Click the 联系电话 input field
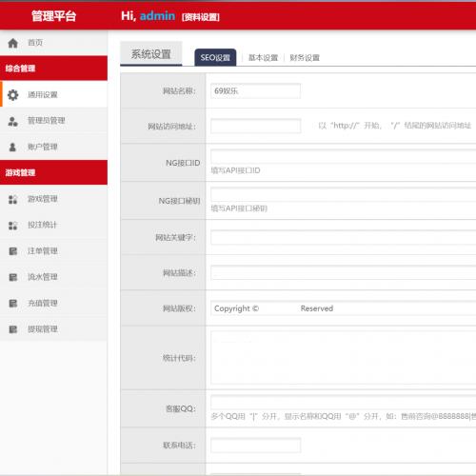Image resolution: width=476 pixels, height=476 pixels. click(255, 446)
